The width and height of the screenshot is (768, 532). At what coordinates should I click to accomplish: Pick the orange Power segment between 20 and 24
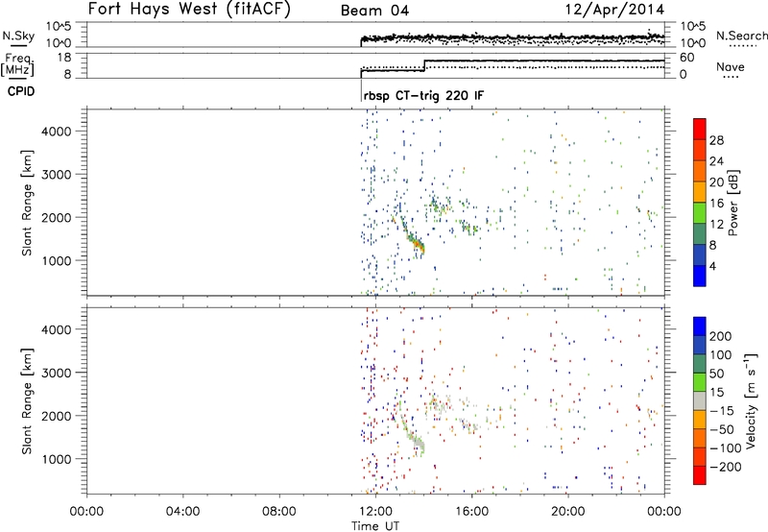tap(700, 171)
